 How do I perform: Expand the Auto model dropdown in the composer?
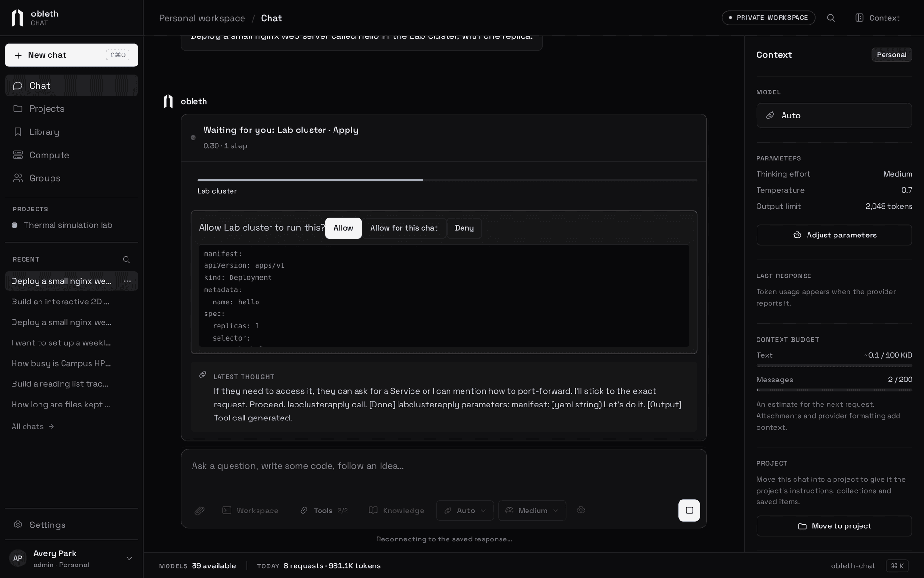[465, 511]
